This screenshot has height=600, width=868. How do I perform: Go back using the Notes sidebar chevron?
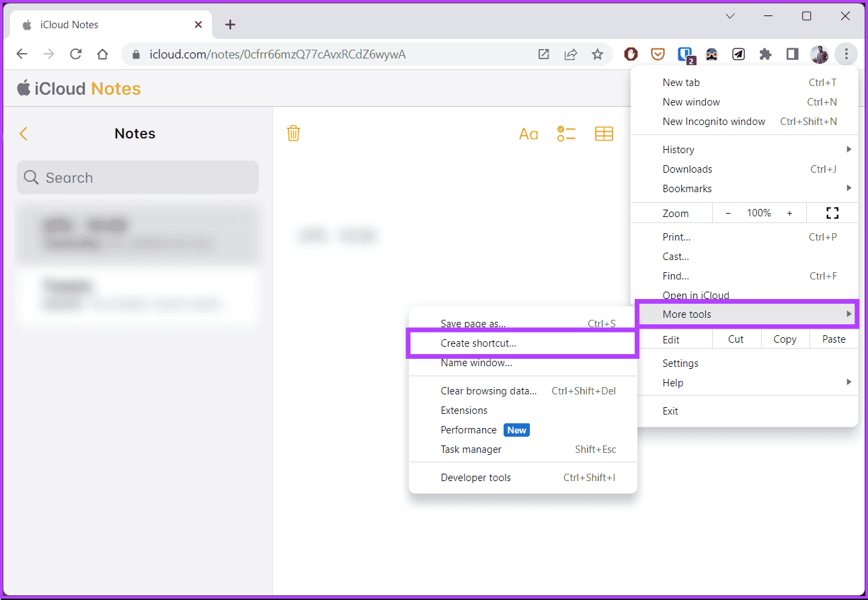tap(24, 133)
